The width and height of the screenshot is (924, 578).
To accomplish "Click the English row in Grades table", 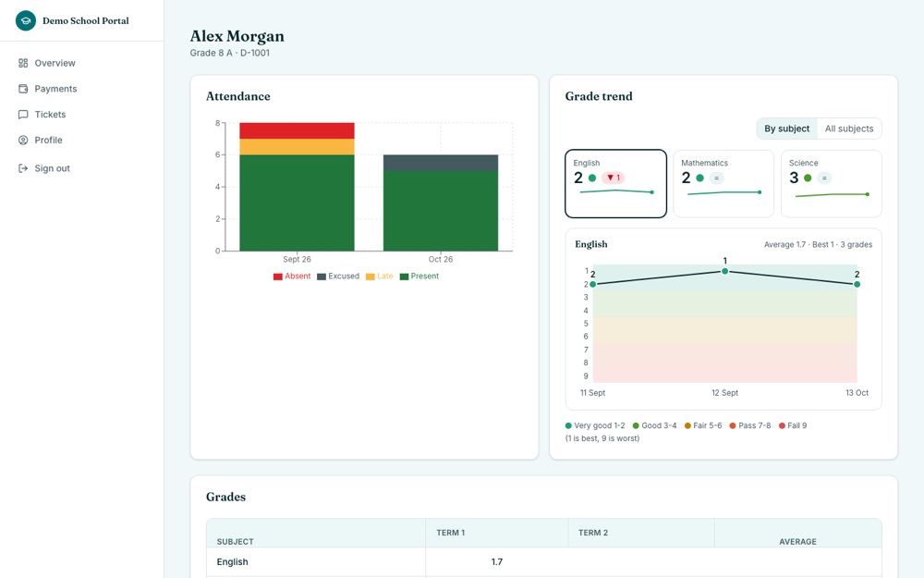I will [x=544, y=562].
